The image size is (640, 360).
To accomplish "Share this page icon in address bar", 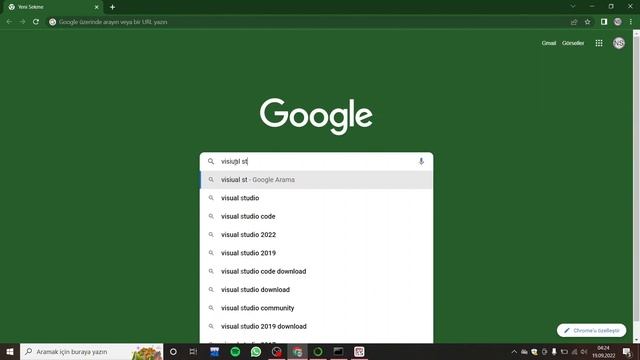I will (x=574, y=22).
